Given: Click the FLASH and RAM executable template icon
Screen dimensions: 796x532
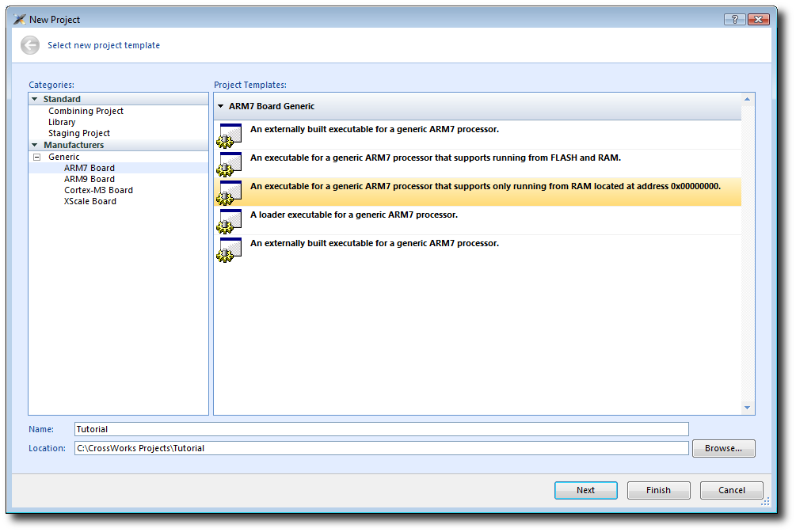Looking at the screenshot, I should click(230, 163).
